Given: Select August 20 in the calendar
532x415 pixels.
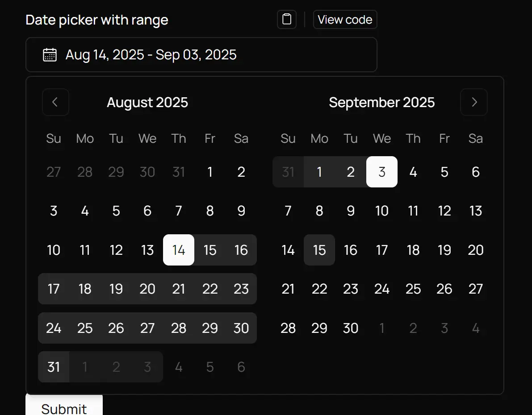Looking at the screenshot, I should tap(147, 289).
